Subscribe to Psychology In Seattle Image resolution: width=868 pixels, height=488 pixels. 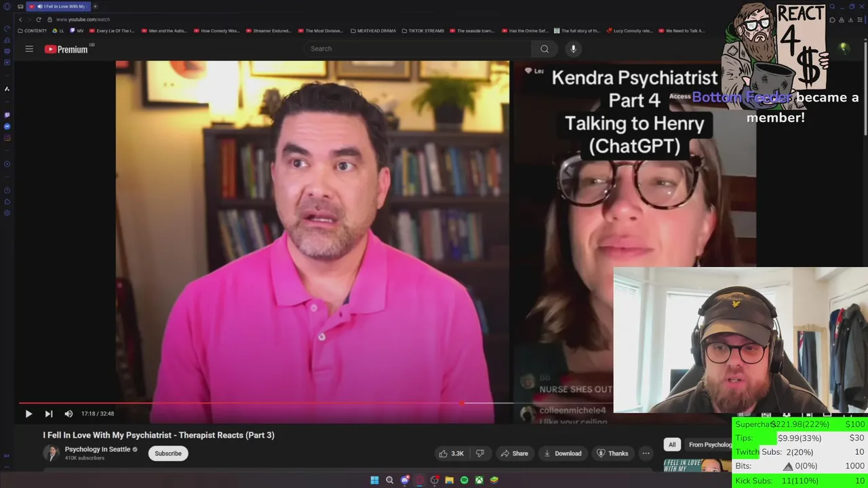click(x=168, y=453)
